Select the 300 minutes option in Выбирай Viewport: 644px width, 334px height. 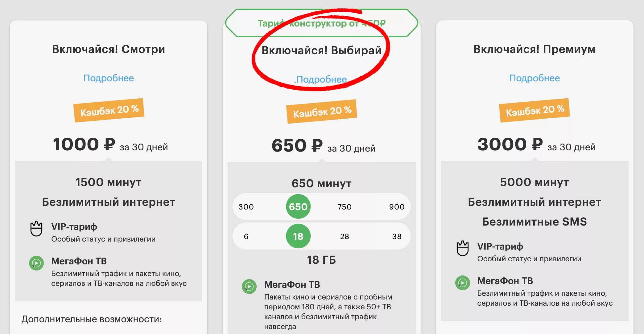(x=247, y=207)
